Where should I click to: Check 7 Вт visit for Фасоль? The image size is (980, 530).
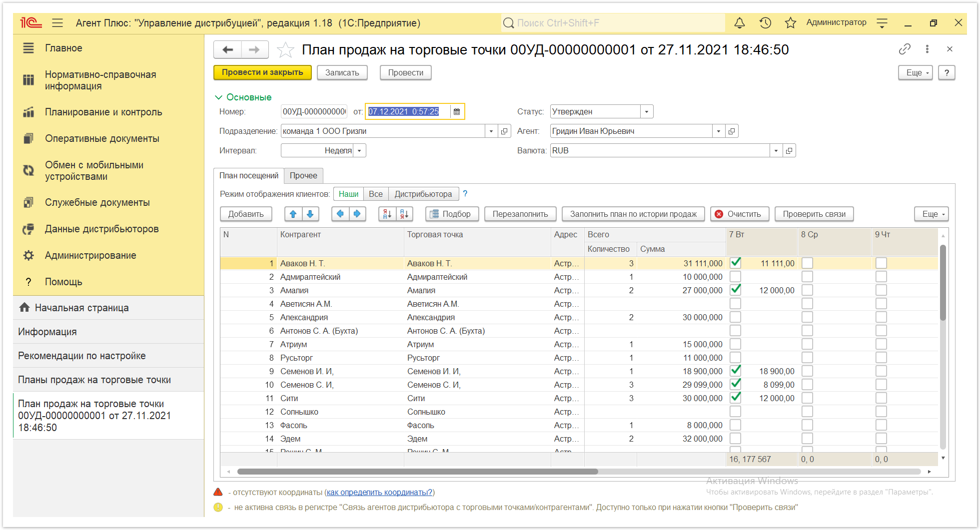[736, 425]
